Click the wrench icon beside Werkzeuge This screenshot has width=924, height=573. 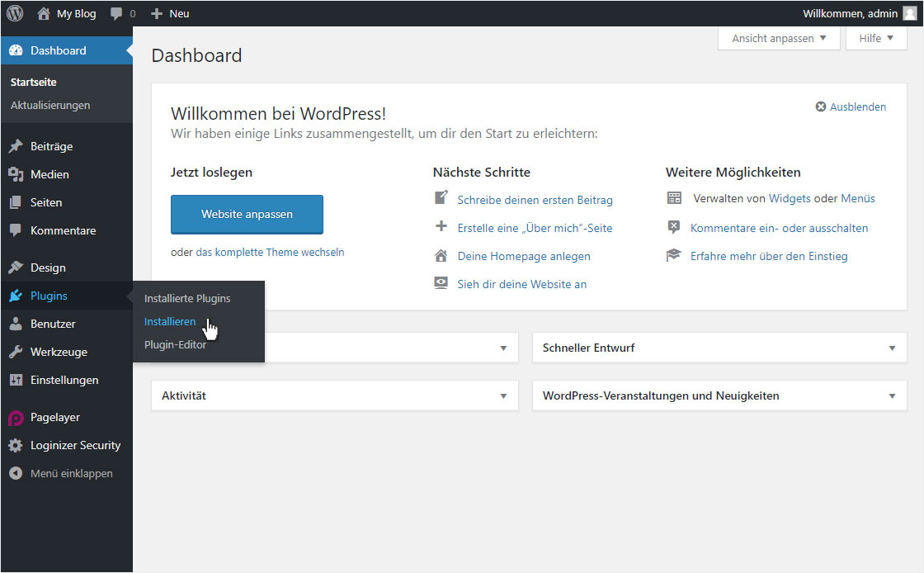pyautogui.click(x=16, y=352)
